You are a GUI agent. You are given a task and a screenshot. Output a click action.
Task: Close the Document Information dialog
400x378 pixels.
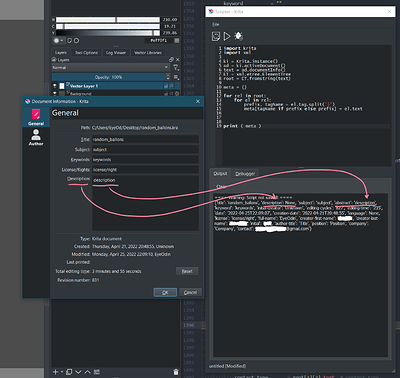(x=198, y=101)
